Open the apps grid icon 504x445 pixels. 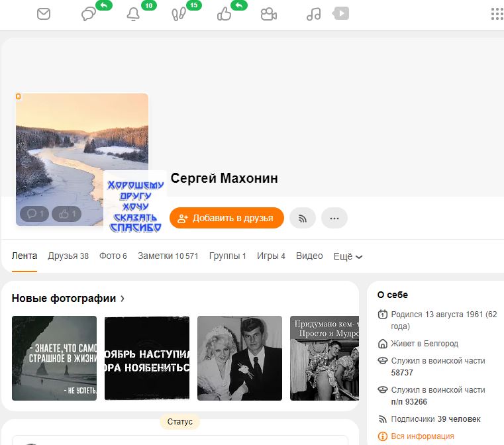pos(497,14)
